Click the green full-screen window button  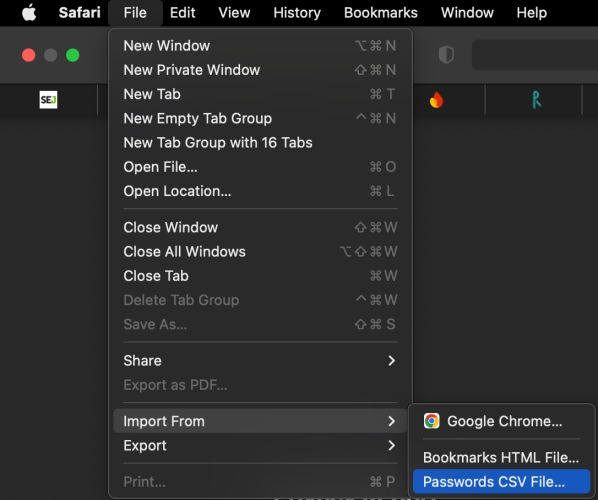click(72, 55)
